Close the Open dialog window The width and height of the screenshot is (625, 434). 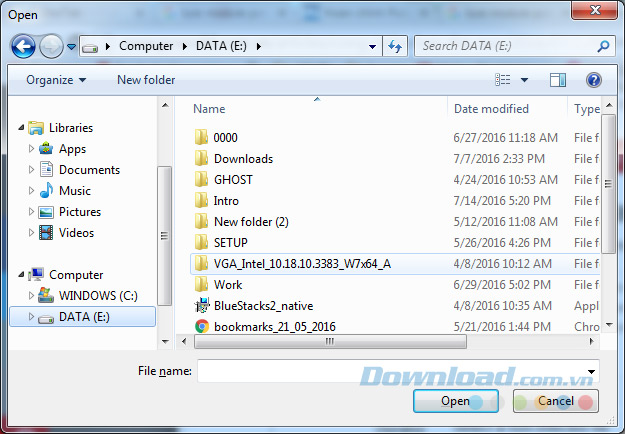pos(594,10)
